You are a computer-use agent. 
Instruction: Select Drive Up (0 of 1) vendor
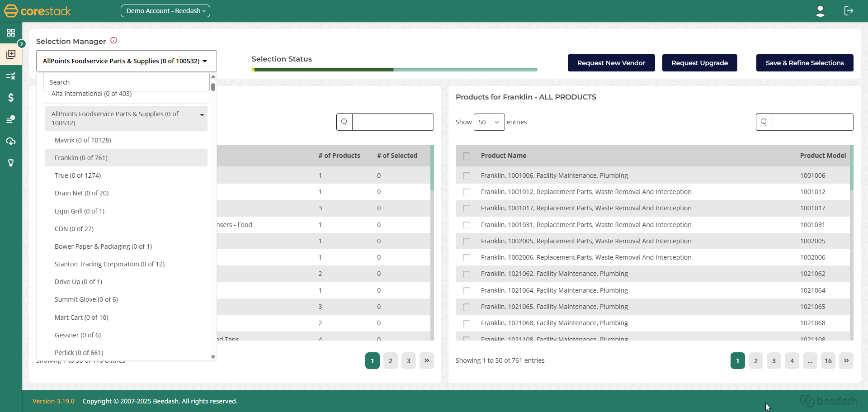(x=126, y=282)
